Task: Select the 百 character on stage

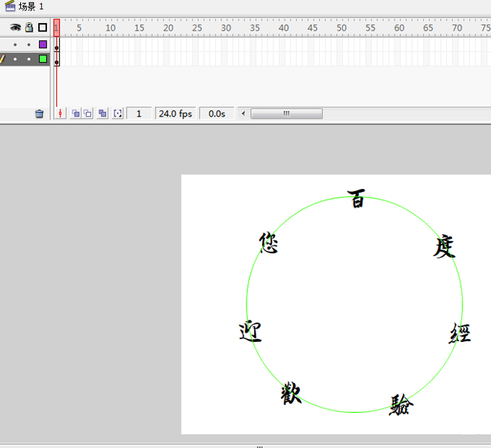Action: pyautogui.click(x=356, y=199)
